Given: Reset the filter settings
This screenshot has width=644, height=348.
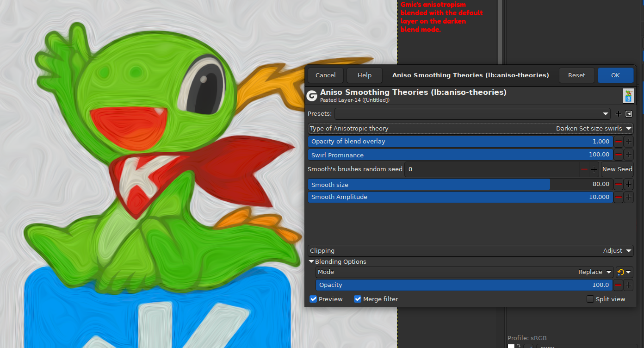Looking at the screenshot, I should coord(576,75).
